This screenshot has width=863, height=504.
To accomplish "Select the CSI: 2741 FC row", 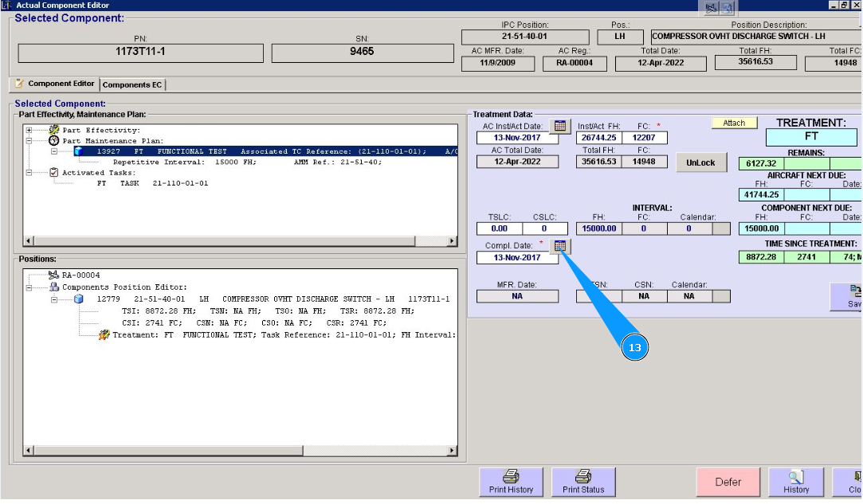I will 254,323.
